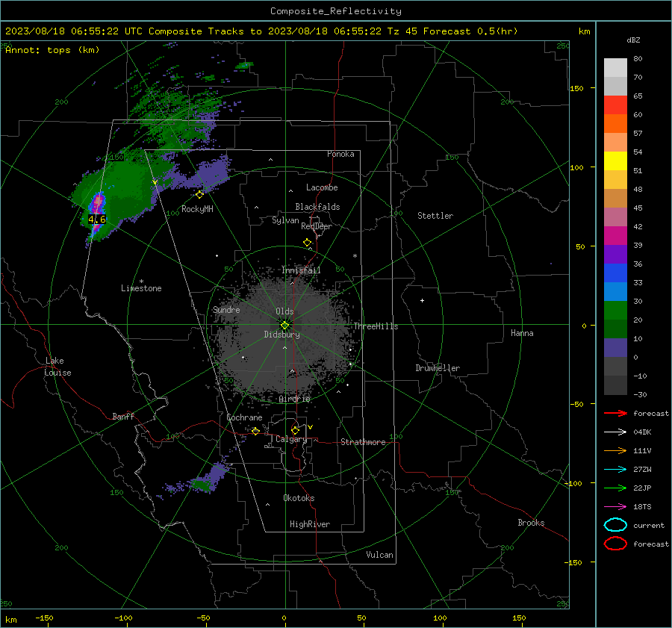
Task: Click the Blackfalds city label
Action: click(x=317, y=207)
